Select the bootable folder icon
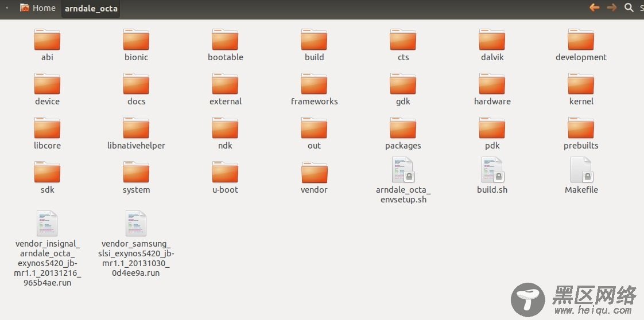 click(x=225, y=40)
